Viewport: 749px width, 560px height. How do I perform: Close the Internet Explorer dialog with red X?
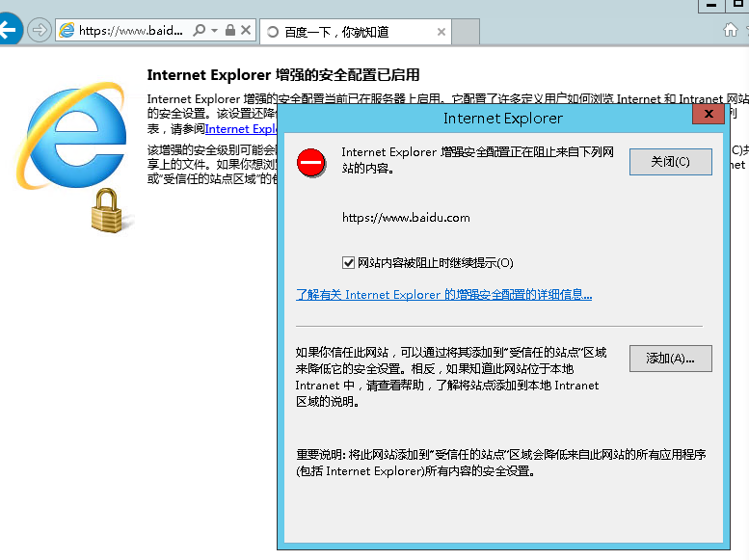click(709, 114)
